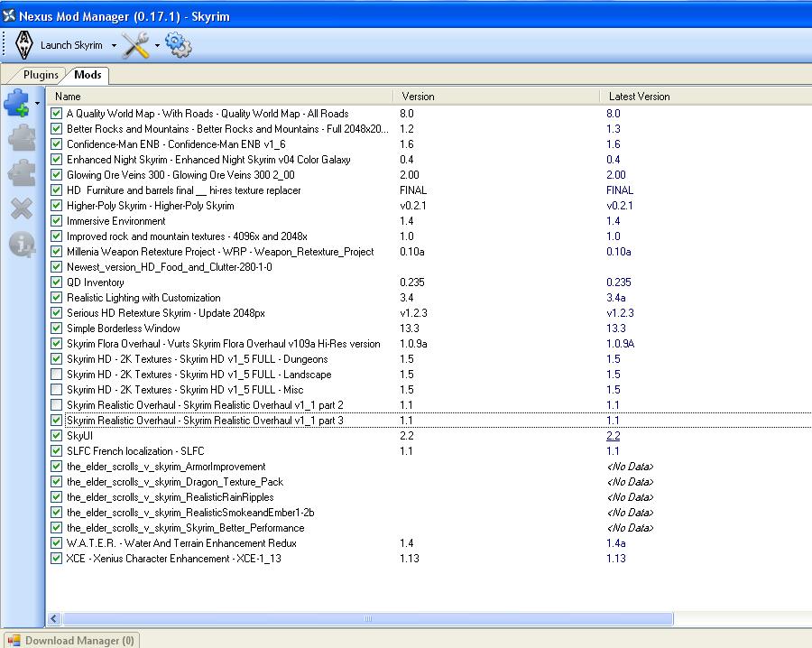Image resolution: width=812 pixels, height=648 pixels.
Task: Enable Skyrim Realistic Overhaul part 2 checkbox
Action: 57,405
